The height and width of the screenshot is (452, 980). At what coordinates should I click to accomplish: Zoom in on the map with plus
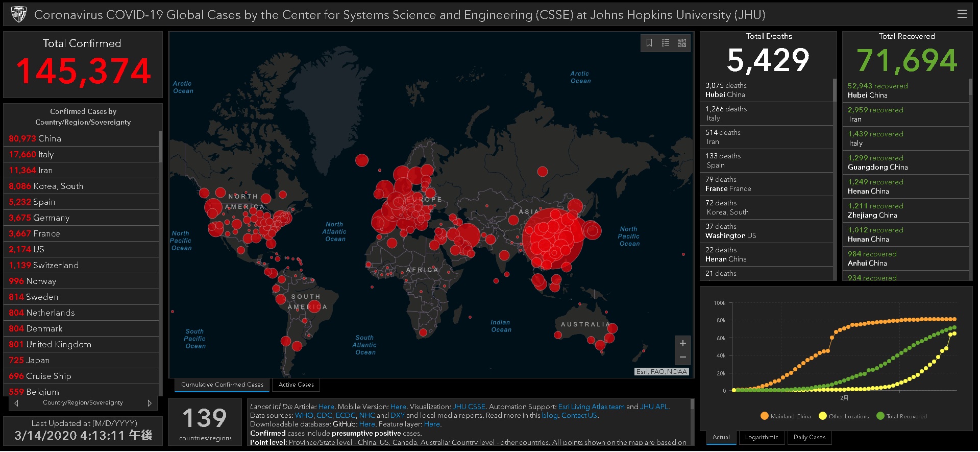coord(682,343)
